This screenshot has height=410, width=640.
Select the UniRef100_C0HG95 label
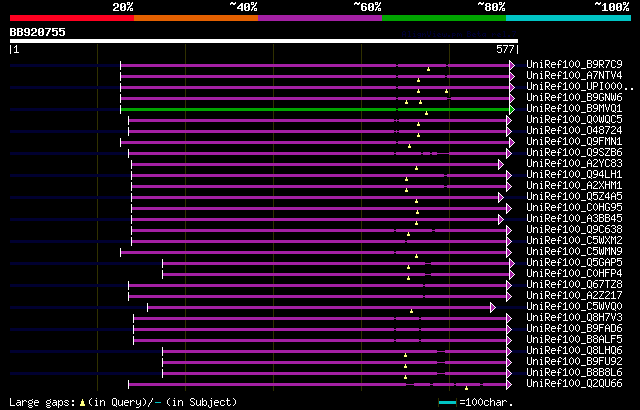(x=574, y=208)
